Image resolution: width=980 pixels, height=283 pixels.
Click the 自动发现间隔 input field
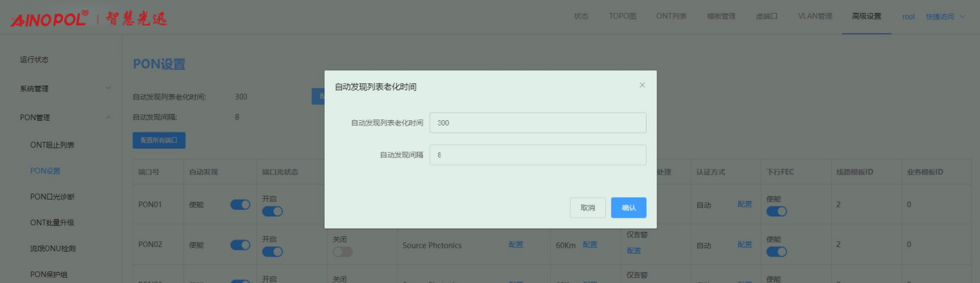537,155
